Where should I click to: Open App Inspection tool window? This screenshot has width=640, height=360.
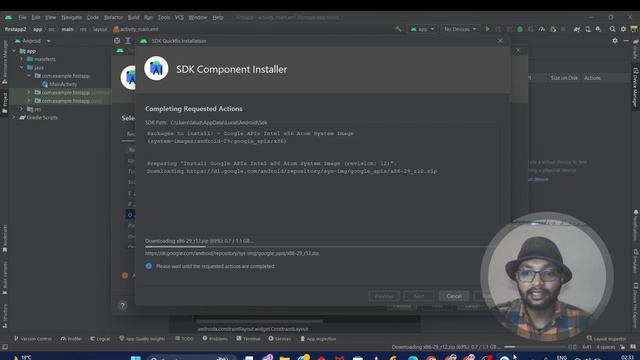[318, 339]
